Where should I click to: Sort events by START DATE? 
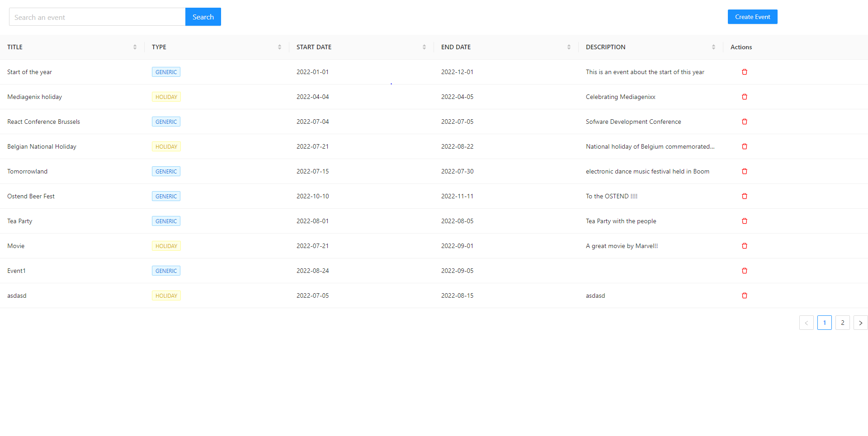click(x=424, y=47)
